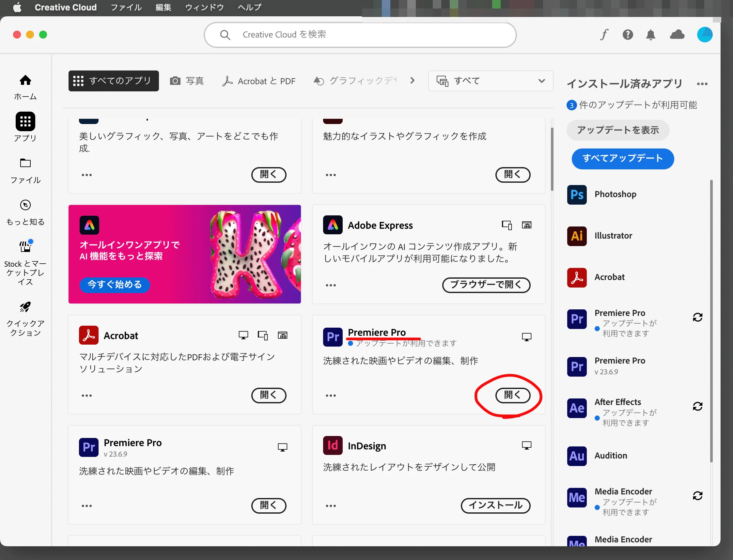The width and height of the screenshot is (733, 560).
Task: Open the platform filter dropdown
Action: pyautogui.click(x=490, y=81)
